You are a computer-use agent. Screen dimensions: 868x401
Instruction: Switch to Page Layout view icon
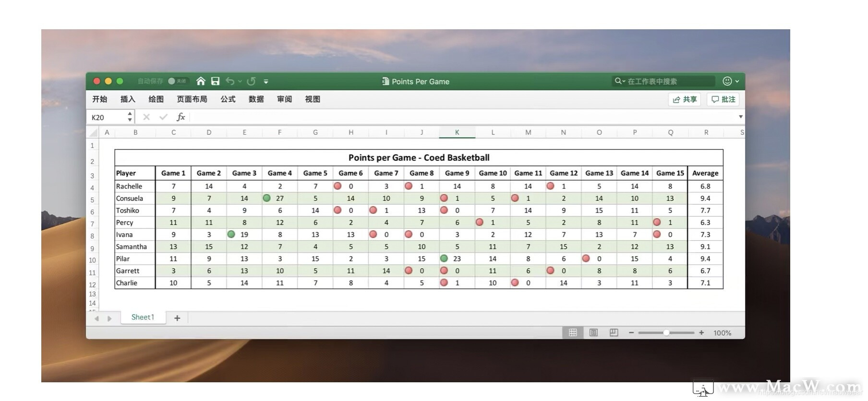(x=593, y=332)
